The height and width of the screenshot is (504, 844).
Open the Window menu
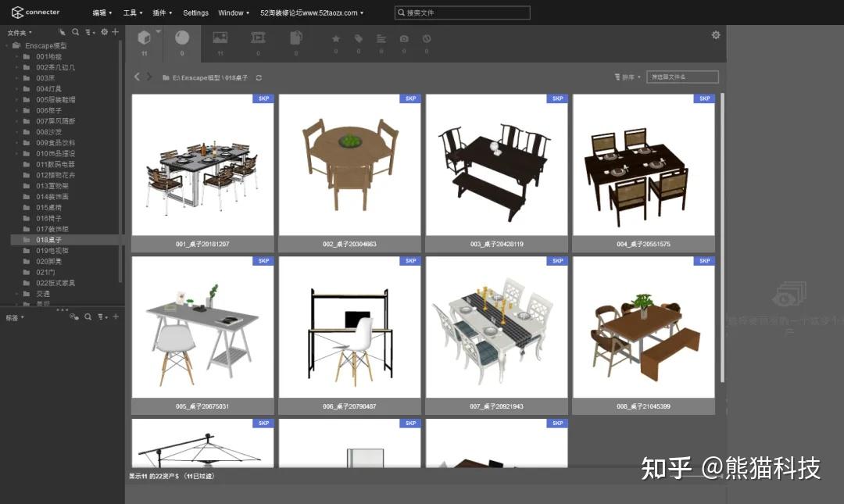coord(231,13)
